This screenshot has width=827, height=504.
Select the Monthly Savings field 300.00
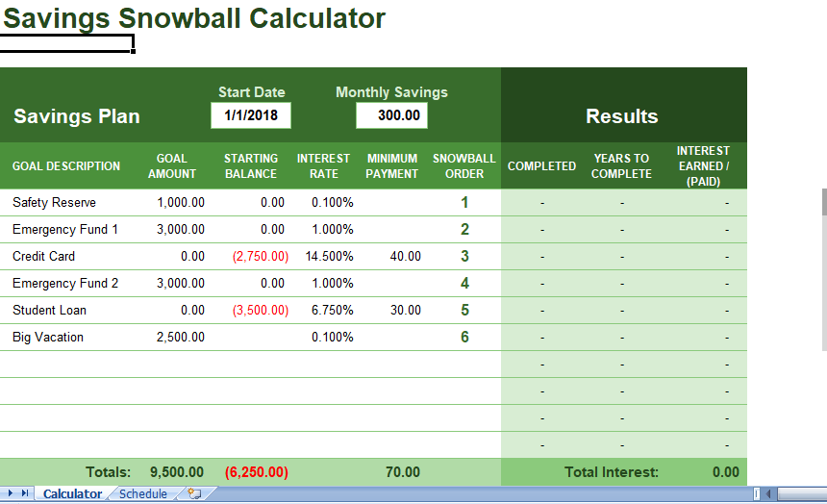(x=392, y=115)
